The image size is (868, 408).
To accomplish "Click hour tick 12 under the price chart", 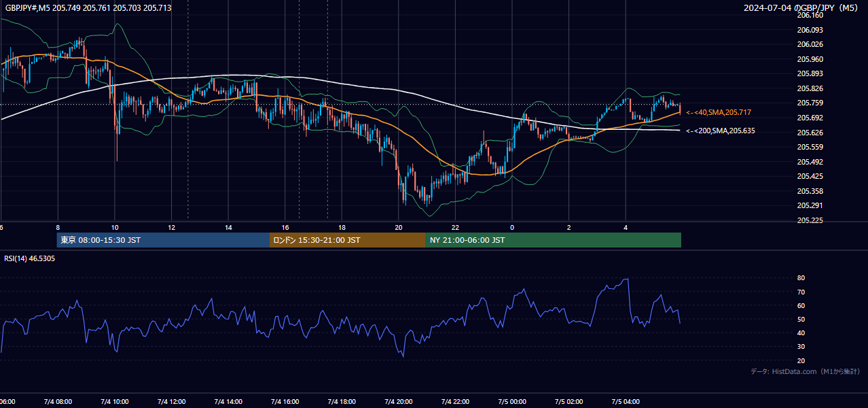I will tap(171, 228).
